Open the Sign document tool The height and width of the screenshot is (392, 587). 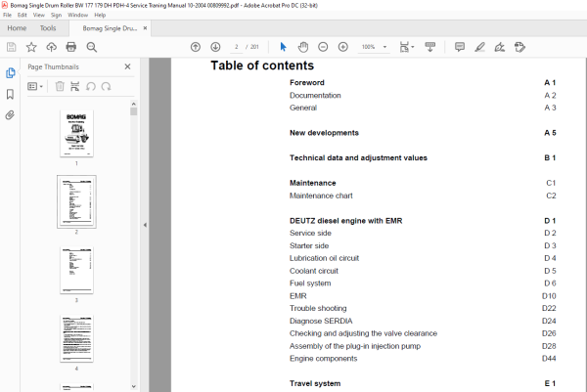click(500, 47)
